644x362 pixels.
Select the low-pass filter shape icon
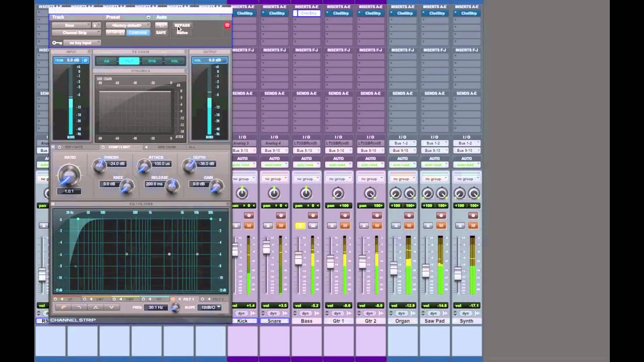point(79,307)
